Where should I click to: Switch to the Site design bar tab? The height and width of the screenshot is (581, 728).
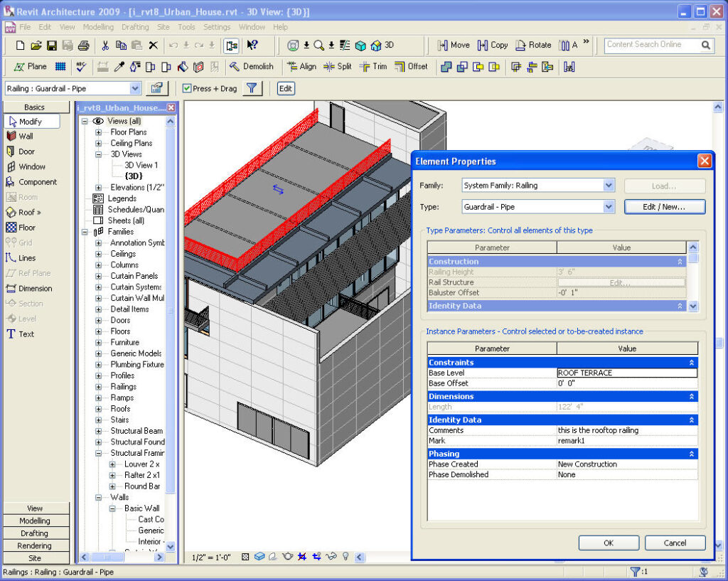click(x=36, y=558)
